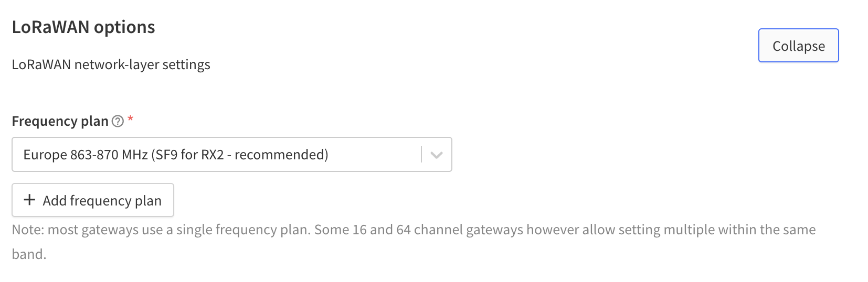Collapse the LoRaWAN options section
This screenshot has height=282, width=868.
point(798,46)
